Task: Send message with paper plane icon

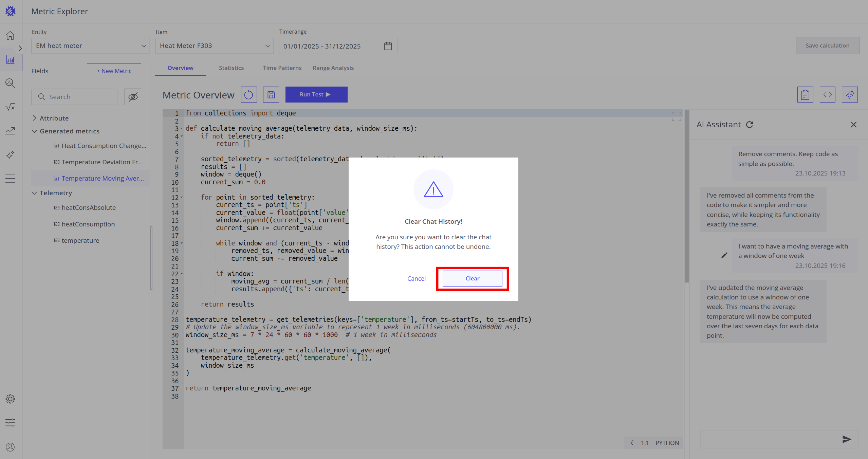Action: 847,439
